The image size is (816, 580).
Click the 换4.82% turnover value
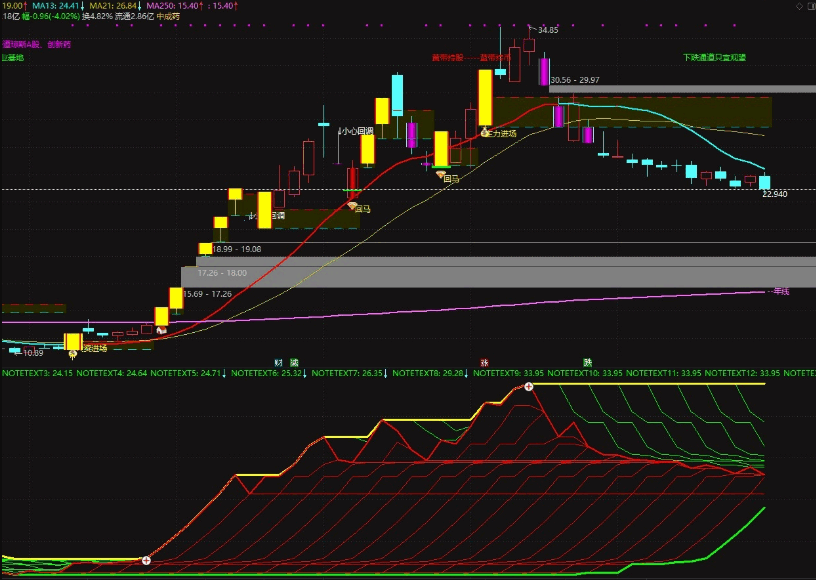pos(97,16)
